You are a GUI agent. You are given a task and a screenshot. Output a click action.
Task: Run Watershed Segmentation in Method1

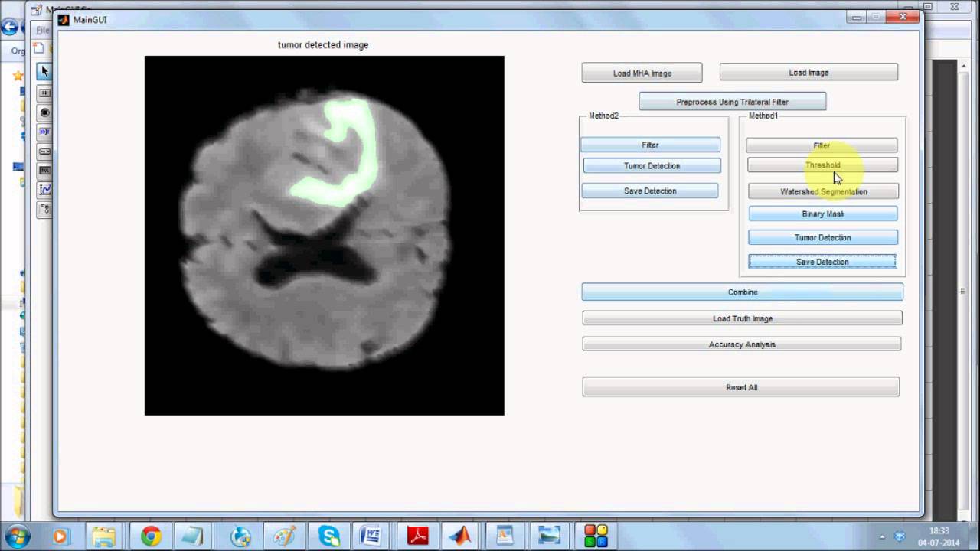[823, 191]
